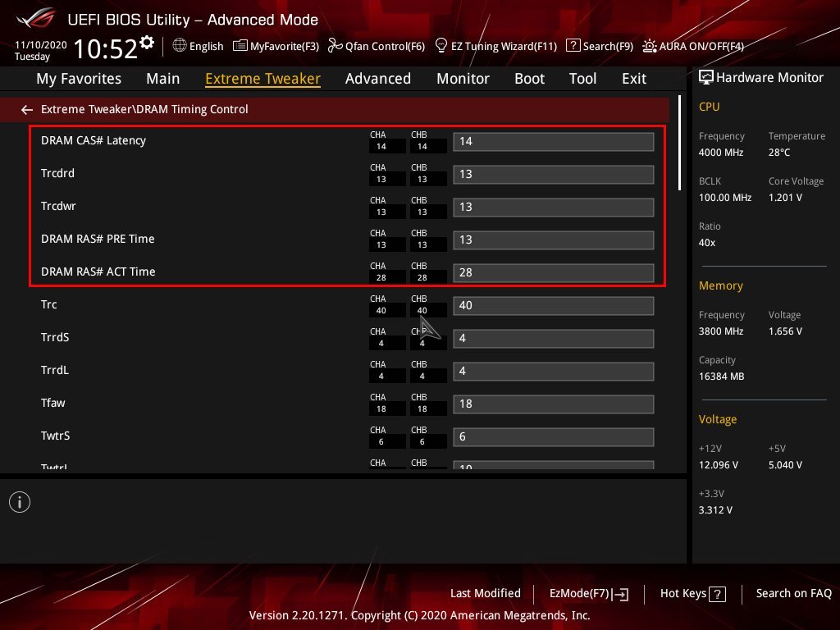
Task: Select the Exit tab
Action: coord(634,79)
